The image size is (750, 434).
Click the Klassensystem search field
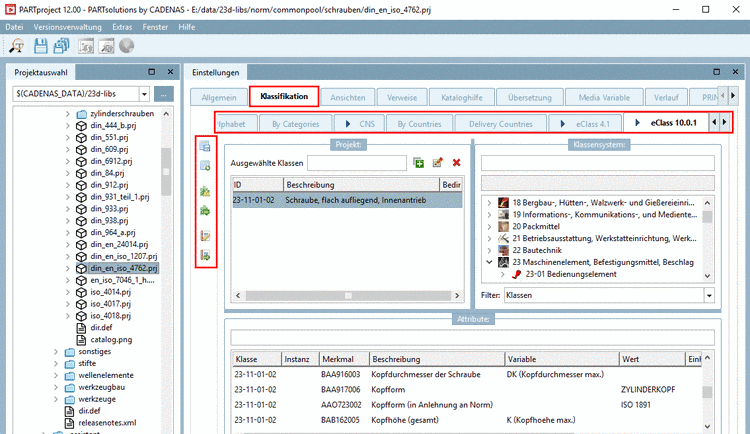(x=598, y=163)
